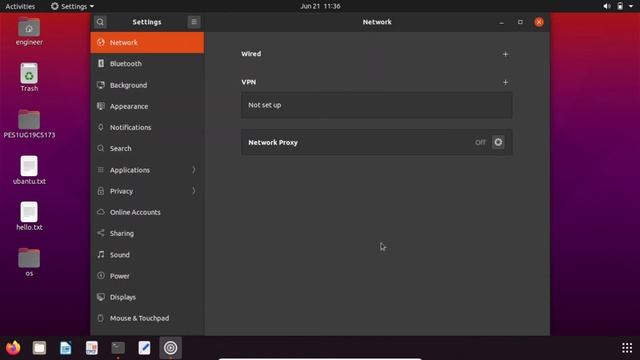Open the Online Accounts panel
The width and height of the screenshot is (640, 360).
[147, 212]
